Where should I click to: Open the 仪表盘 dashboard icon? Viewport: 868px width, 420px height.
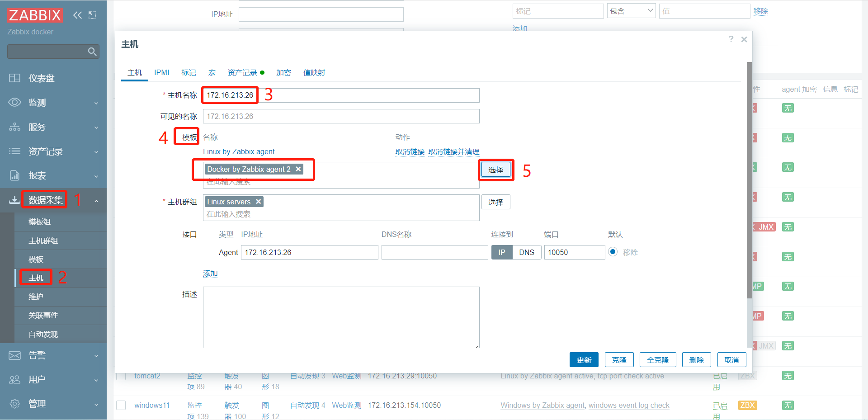pos(14,78)
